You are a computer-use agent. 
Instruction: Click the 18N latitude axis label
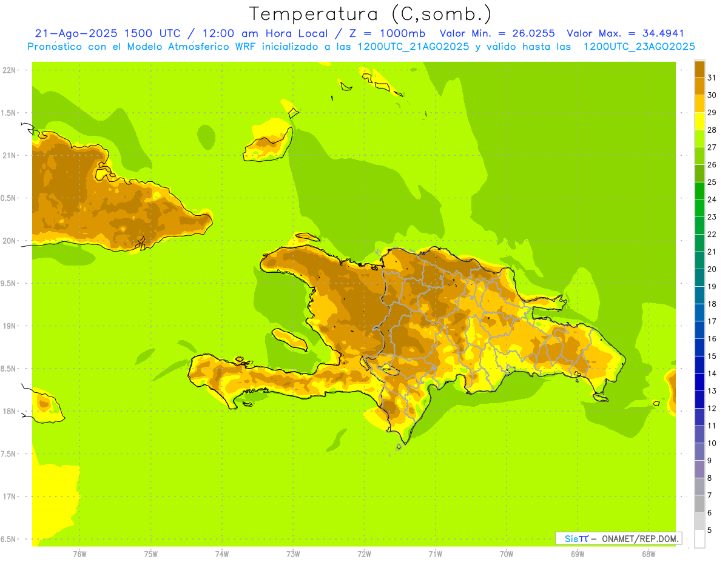9,411
